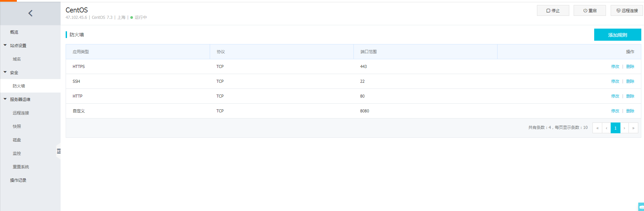
Task: Click the SSH cell in the table
Action: tap(76, 81)
